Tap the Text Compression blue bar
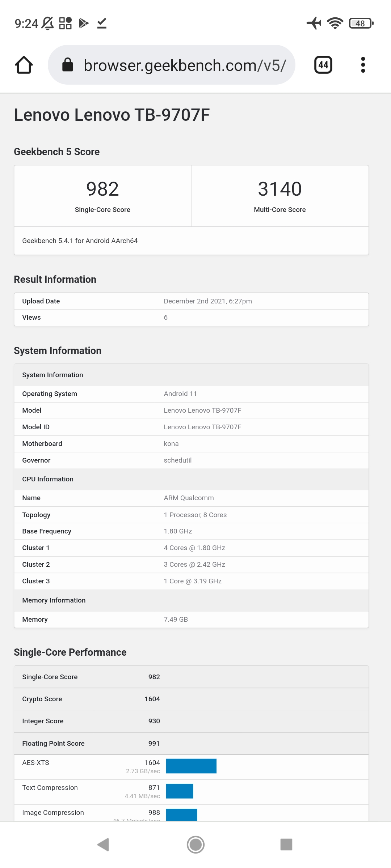 [180, 791]
